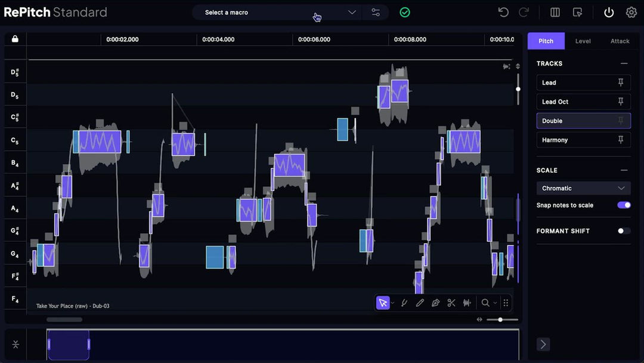Click the power bypass icon
The width and height of the screenshot is (644, 363).
point(609,13)
